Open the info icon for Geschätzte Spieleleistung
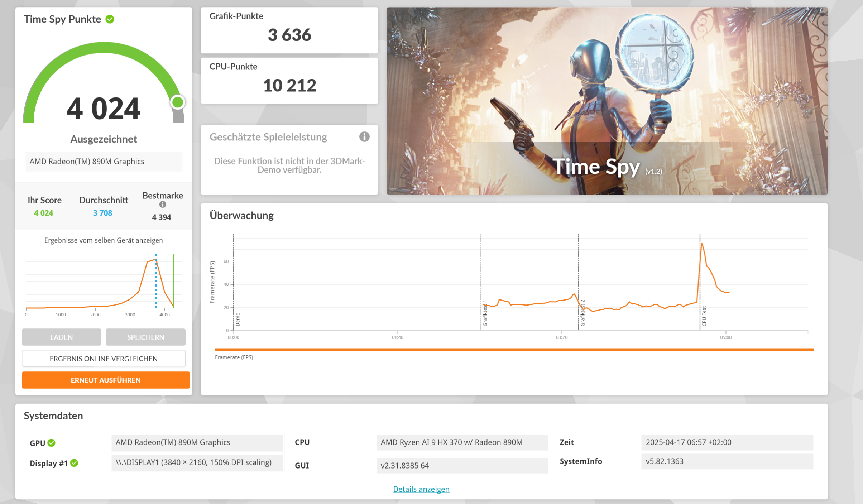Screen dimensions: 863x504 click(x=364, y=136)
